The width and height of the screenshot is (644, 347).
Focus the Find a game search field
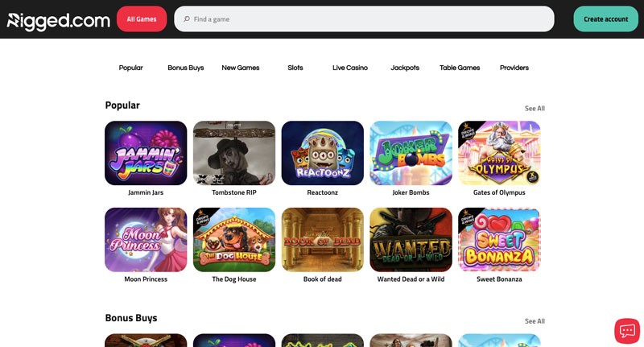[x=364, y=19]
